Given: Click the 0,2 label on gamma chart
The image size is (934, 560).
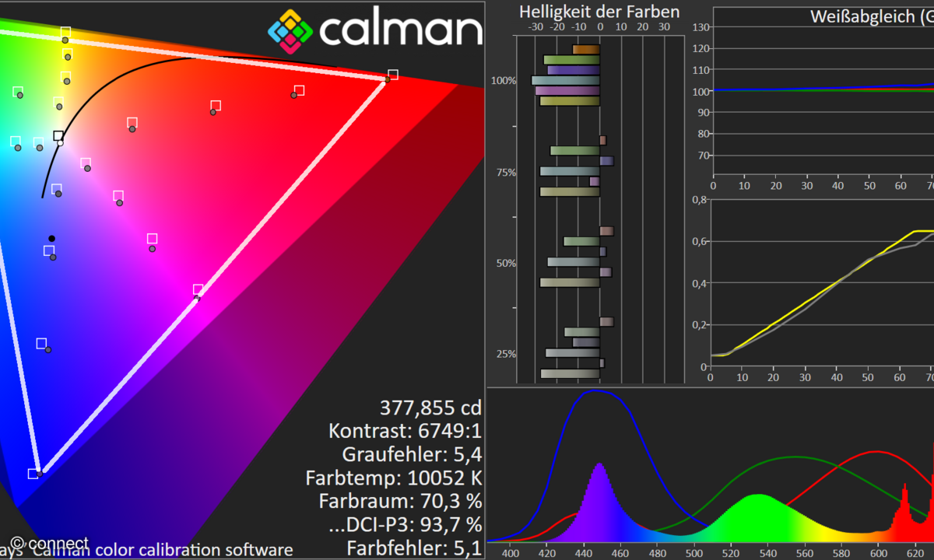Looking at the screenshot, I should [x=699, y=325].
